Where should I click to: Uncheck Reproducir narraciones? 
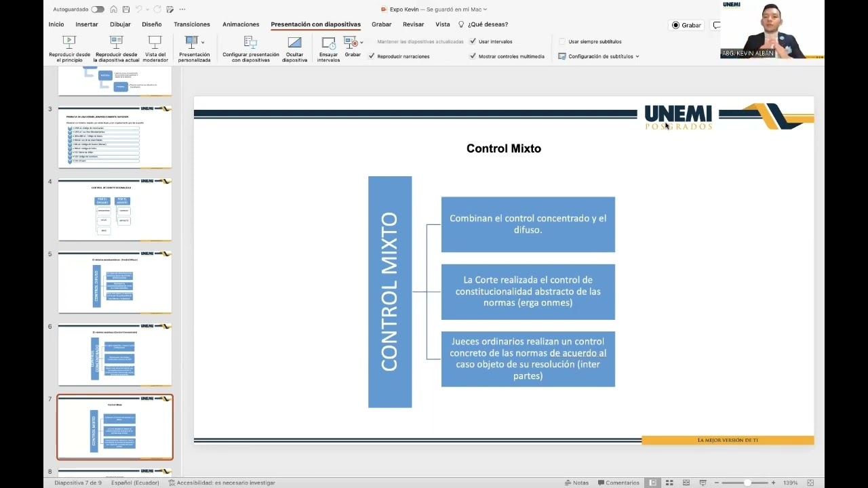(372, 56)
